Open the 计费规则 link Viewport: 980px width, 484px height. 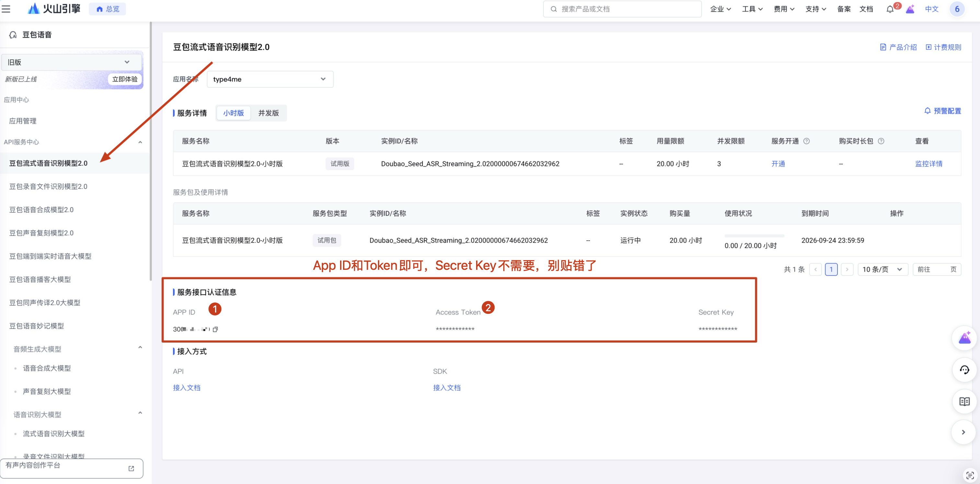point(943,47)
